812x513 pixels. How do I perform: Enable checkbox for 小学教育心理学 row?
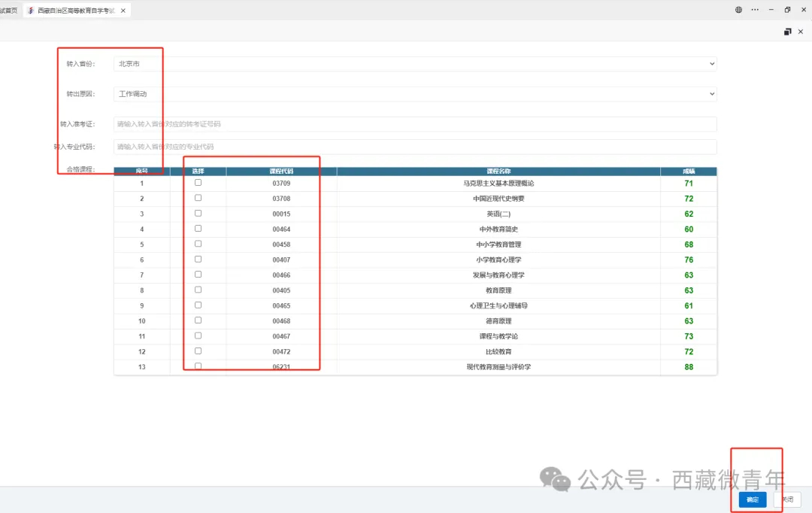click(x=198, y=260)
